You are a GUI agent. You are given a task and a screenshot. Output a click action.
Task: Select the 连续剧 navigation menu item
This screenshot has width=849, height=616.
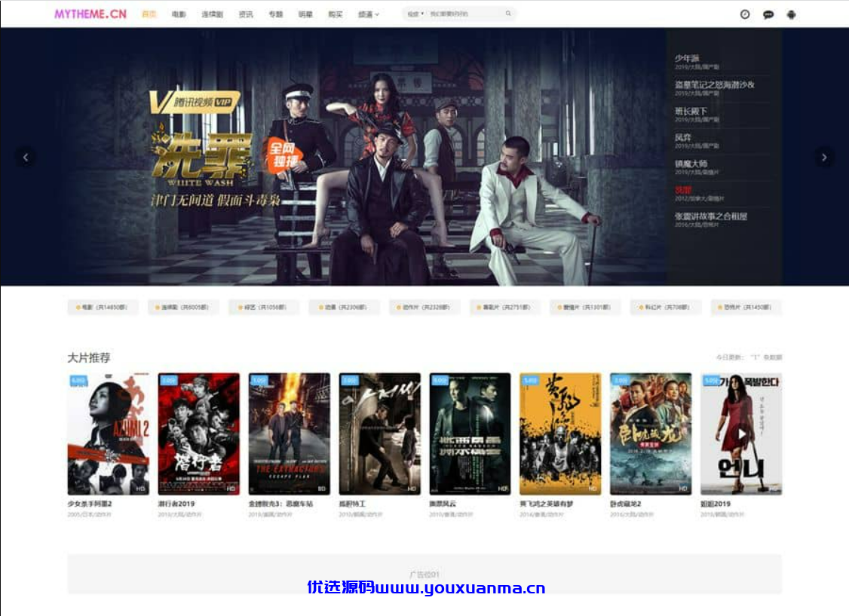[213, 14]
